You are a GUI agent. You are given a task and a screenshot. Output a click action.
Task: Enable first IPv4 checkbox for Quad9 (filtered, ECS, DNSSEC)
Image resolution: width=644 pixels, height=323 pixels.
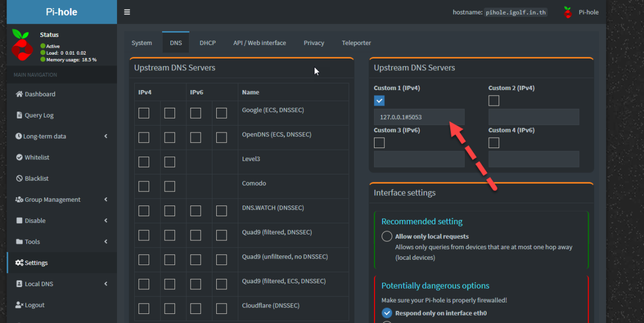144,284
